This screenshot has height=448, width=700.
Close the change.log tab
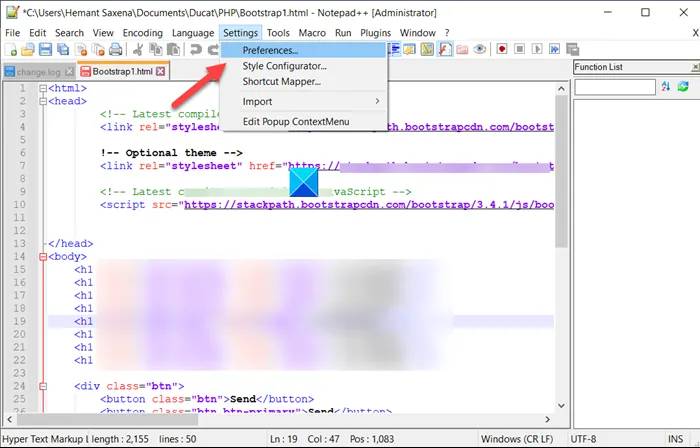tap(70, 71)
